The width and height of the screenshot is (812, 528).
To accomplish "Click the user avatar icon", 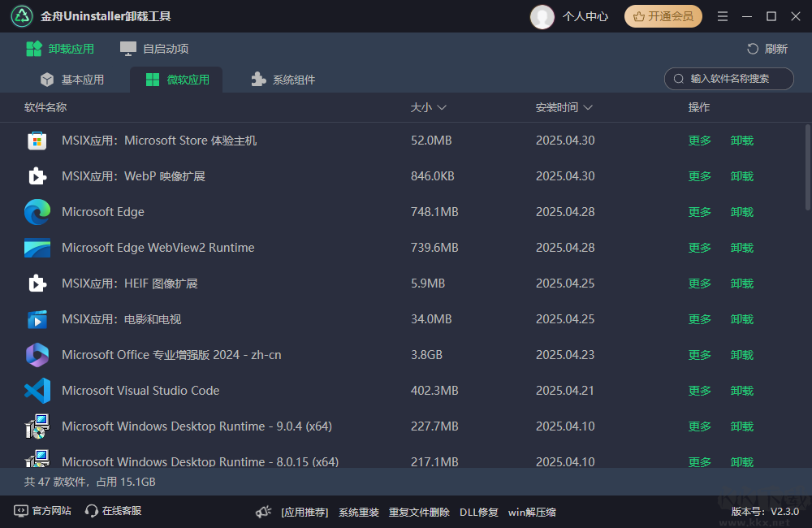I will pyautogui.click(x=542, y=16).
